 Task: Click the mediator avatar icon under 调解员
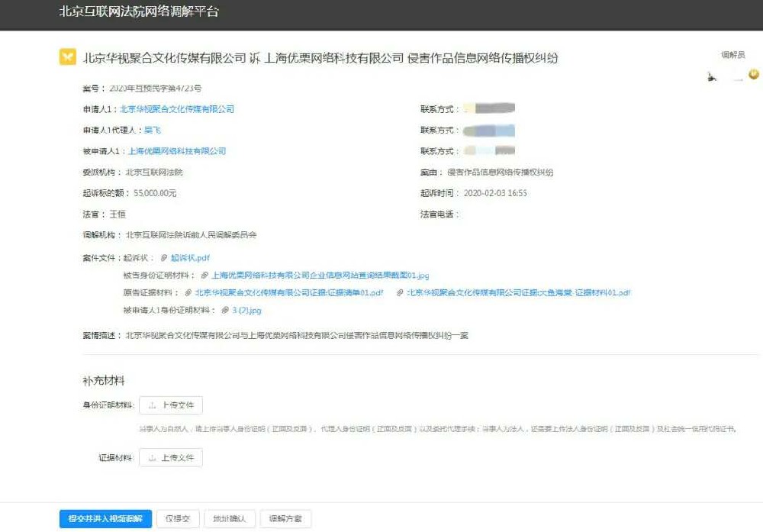click(x=712, y=76)
